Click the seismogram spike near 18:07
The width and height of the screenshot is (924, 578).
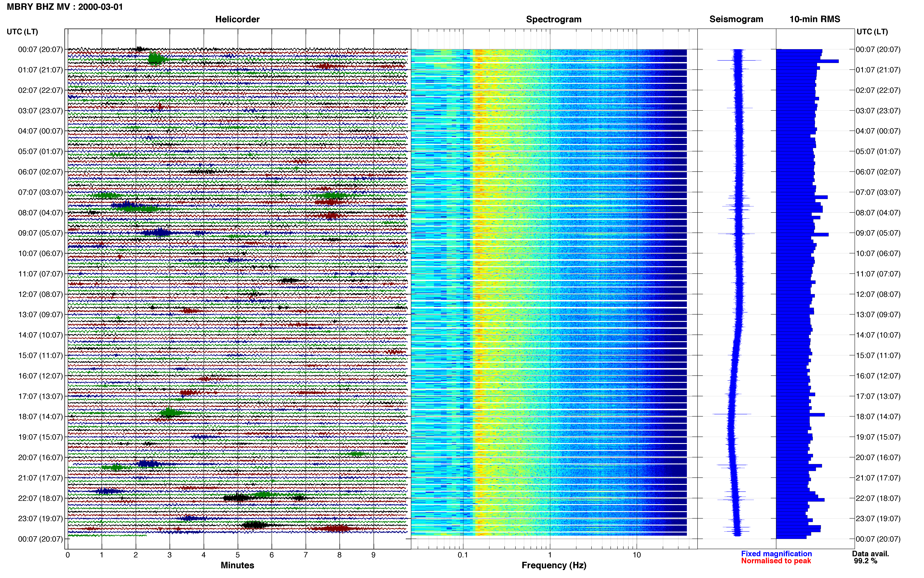point(732,414)
